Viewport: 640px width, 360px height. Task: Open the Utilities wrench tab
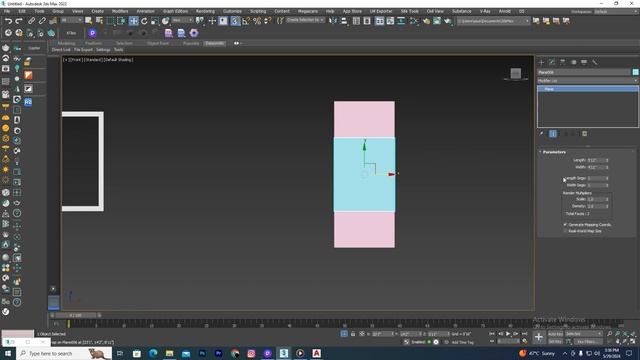[595, 62]
